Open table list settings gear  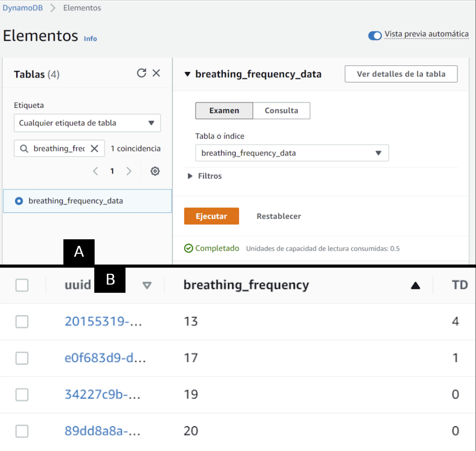click(x=155, y=171)
